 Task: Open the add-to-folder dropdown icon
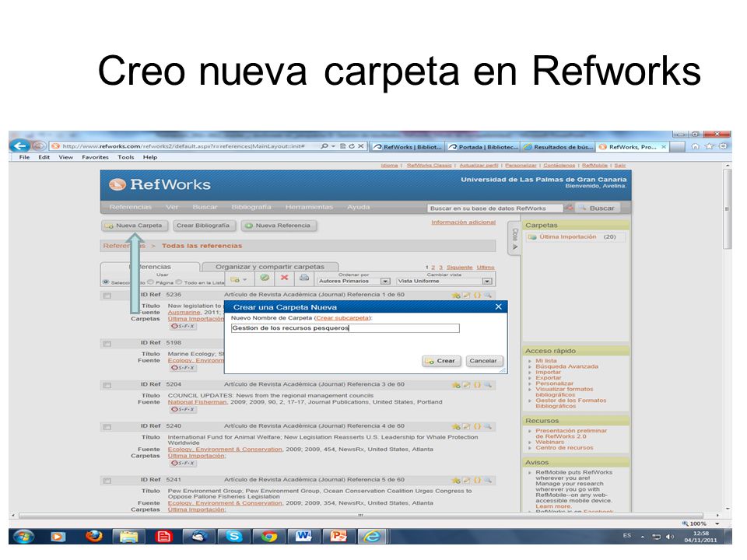pyautogui.click(x=238, y=279)
